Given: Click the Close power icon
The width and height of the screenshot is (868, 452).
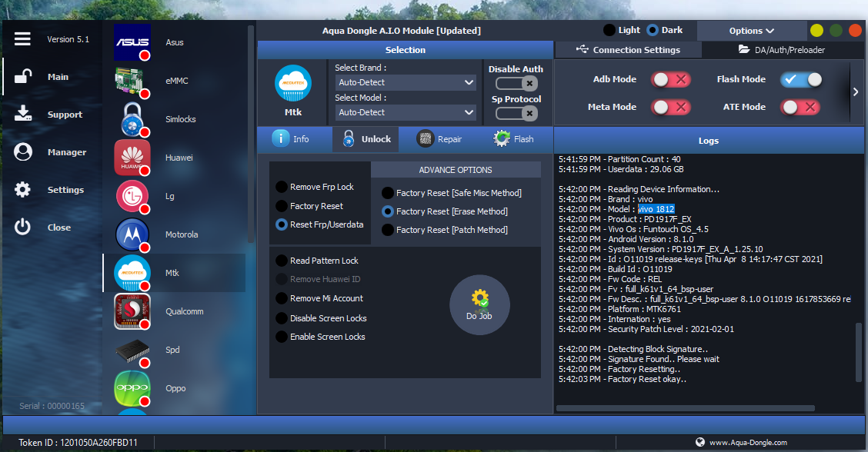Looking at the screenshot, I should 22,227.
